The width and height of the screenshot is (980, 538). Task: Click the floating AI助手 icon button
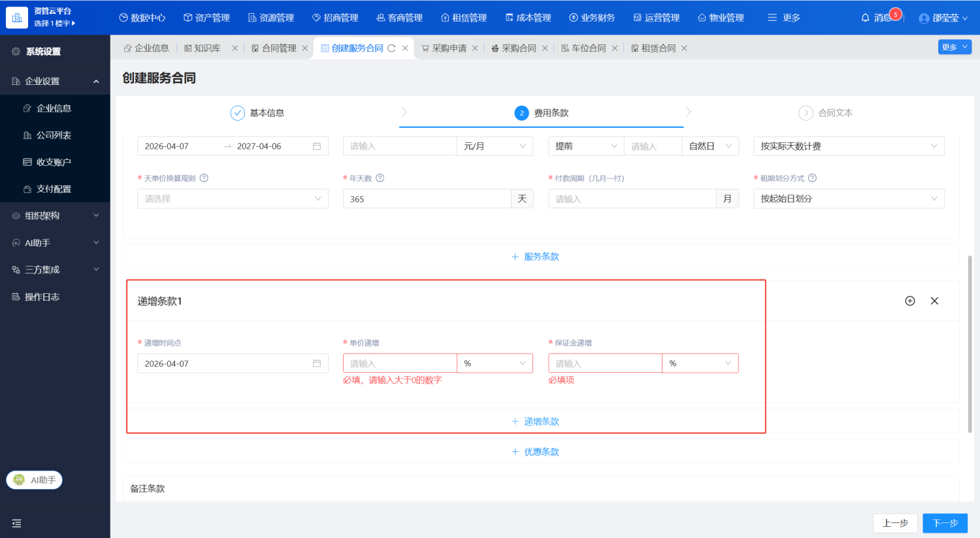click(x=34, y=480)
